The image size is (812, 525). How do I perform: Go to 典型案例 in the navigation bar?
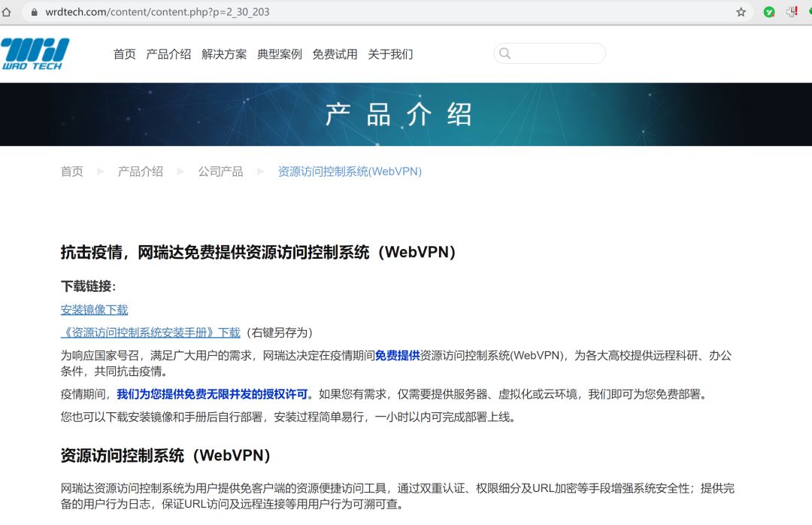tap(280, 54)
